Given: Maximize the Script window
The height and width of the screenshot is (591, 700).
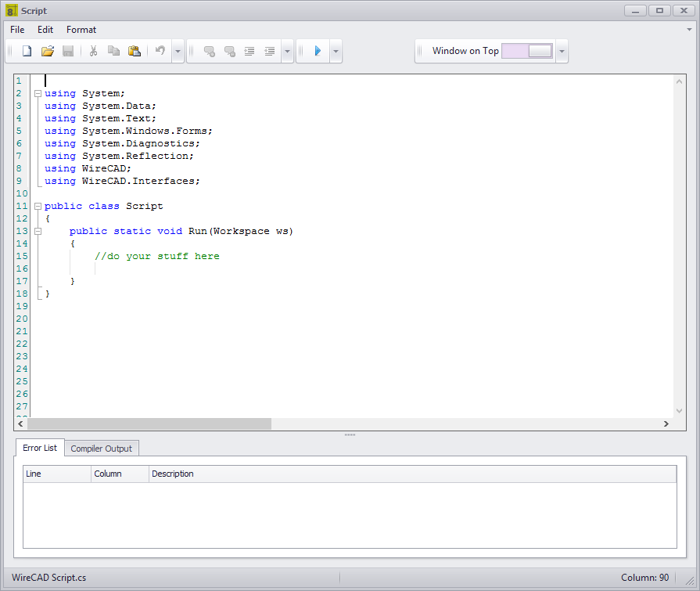Looking at the screenshot, I should [x=659, y=10].
